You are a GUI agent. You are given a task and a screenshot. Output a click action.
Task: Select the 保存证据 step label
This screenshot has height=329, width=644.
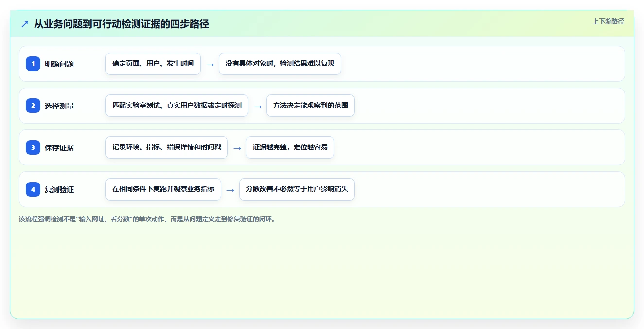[x=59, y=147]
